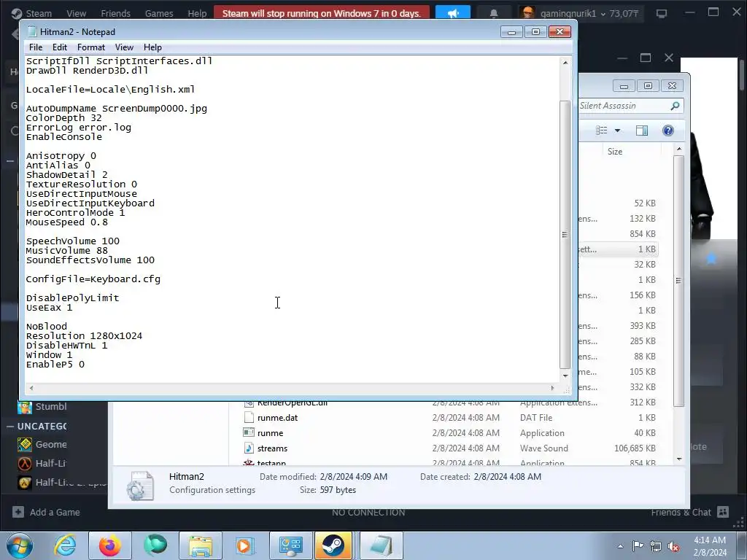The width and height of the screenshot is (747, 560).
Task: Open Explorer help question mark icon
Action: (668, 131)
